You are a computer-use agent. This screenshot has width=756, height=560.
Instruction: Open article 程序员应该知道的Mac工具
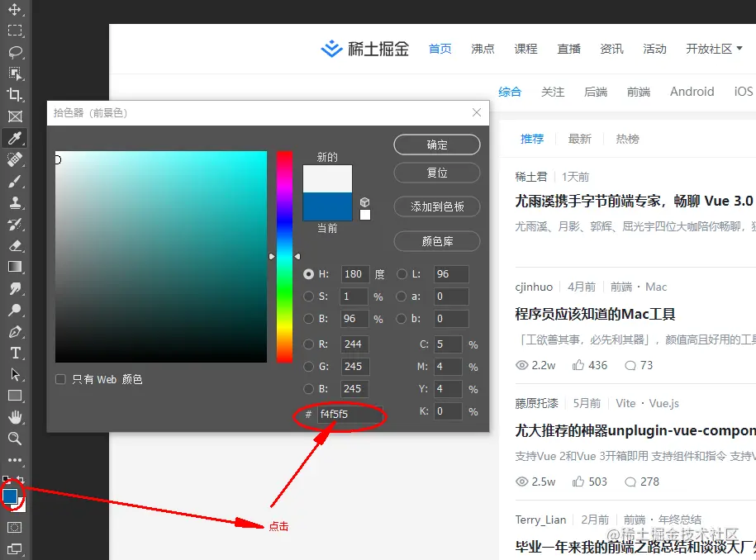pos(595,314)
